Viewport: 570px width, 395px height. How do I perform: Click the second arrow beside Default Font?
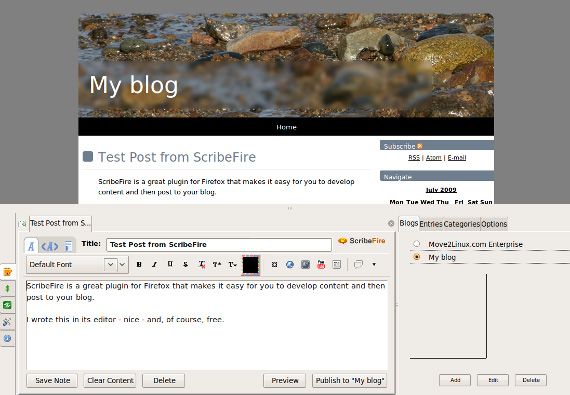click(x=123, y=265)
